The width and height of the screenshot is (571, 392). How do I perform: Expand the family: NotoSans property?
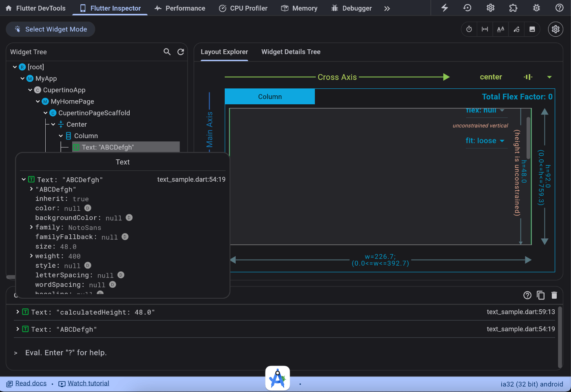[31, 227]
